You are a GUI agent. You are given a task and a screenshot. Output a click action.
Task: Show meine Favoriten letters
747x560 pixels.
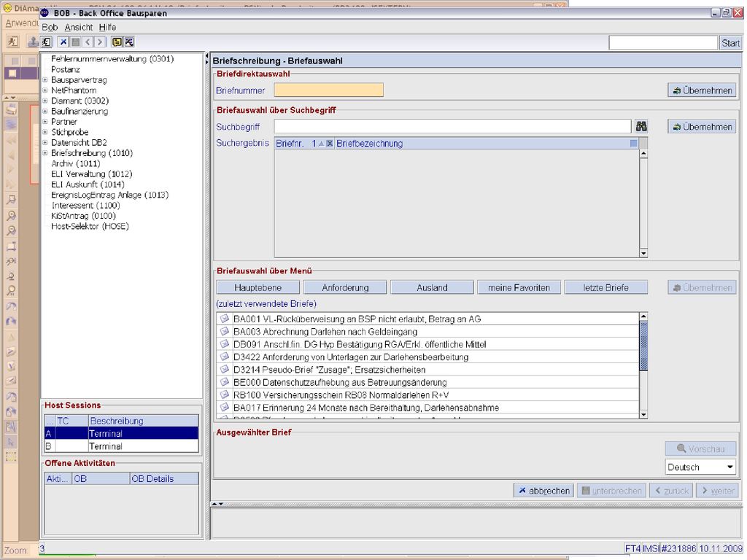coord(519,287)
